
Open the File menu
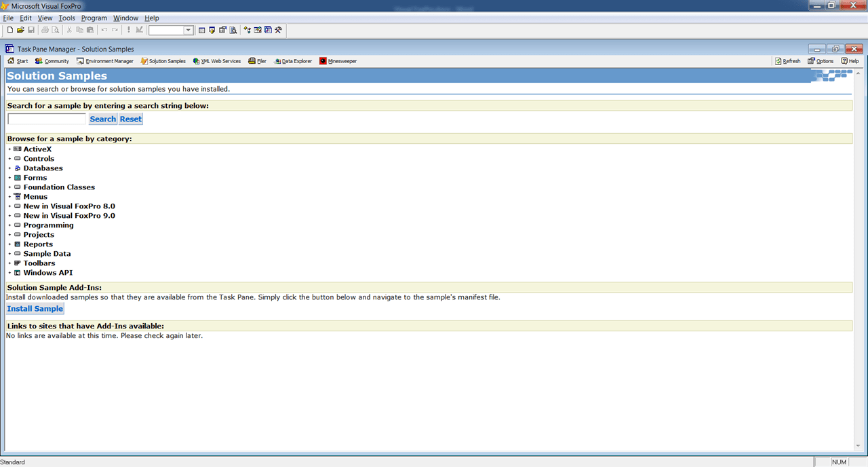pos(8,18)
